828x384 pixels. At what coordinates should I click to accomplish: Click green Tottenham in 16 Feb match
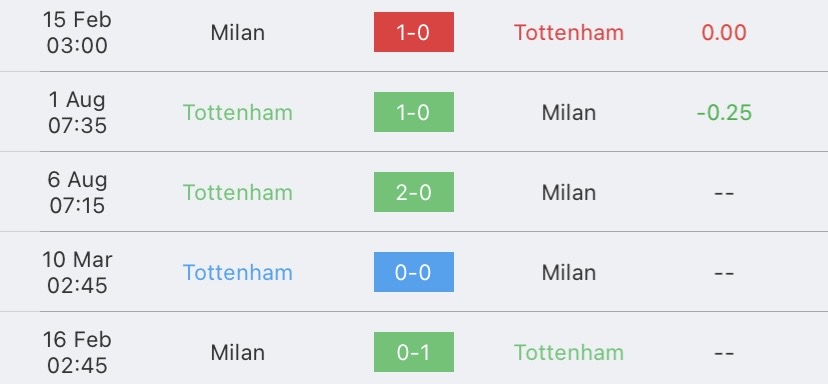[x=569, y=352]
